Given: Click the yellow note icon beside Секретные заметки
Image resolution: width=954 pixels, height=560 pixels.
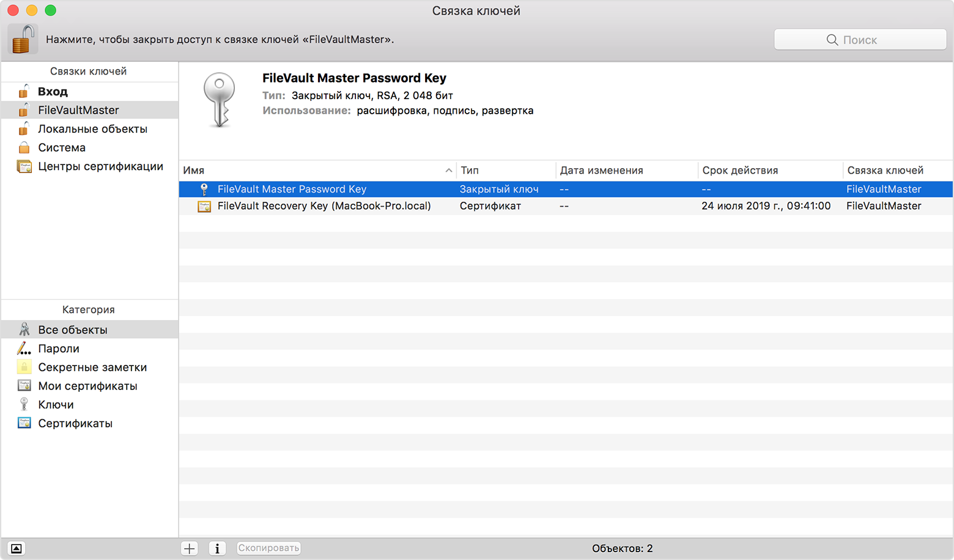Looking at the screenshot, I should click(x=24, y=367).
